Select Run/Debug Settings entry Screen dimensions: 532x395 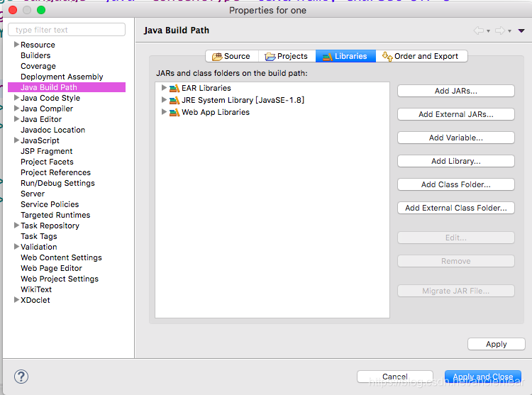pos(57,183)
